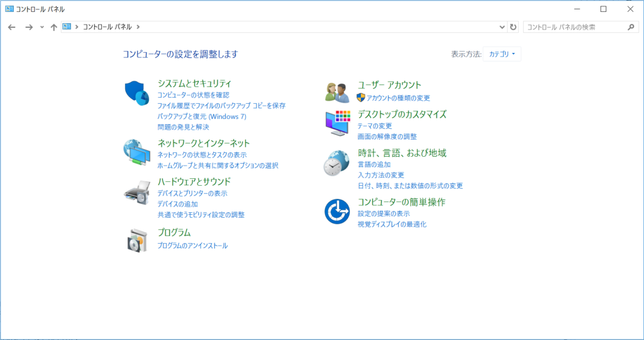Open デバイスとプリンターの表示 link

192,193
